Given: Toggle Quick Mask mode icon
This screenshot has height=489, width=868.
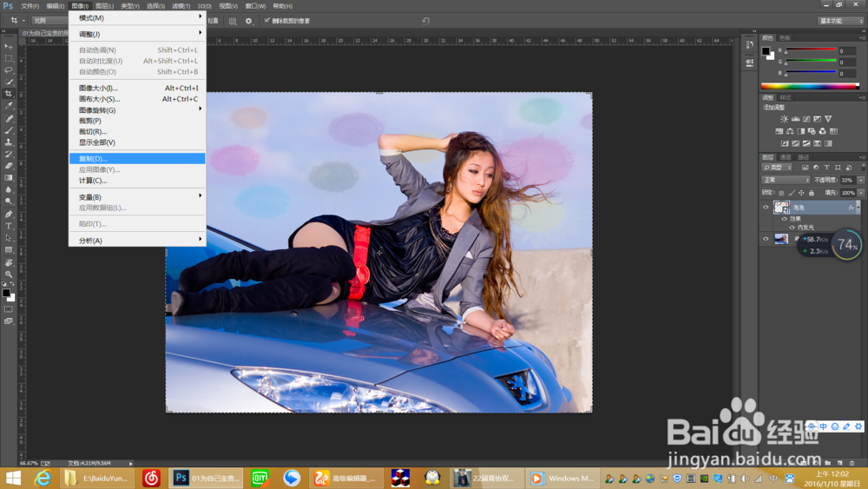Looking at the screenshot, I should (9, 309).
